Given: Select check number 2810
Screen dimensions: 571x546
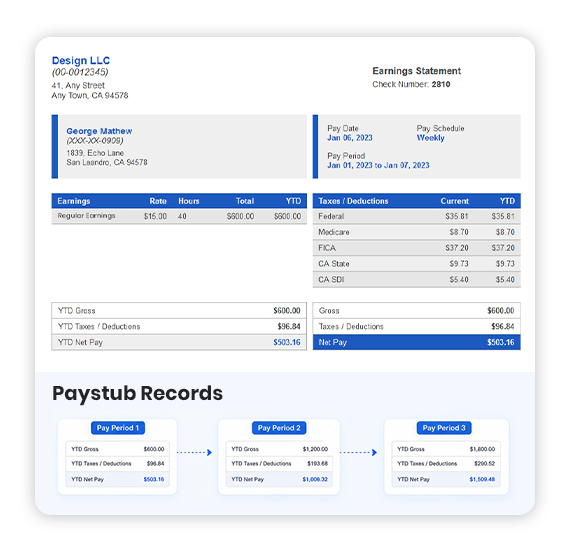Looking at the screenshot, I should click(x=441, y=84).
